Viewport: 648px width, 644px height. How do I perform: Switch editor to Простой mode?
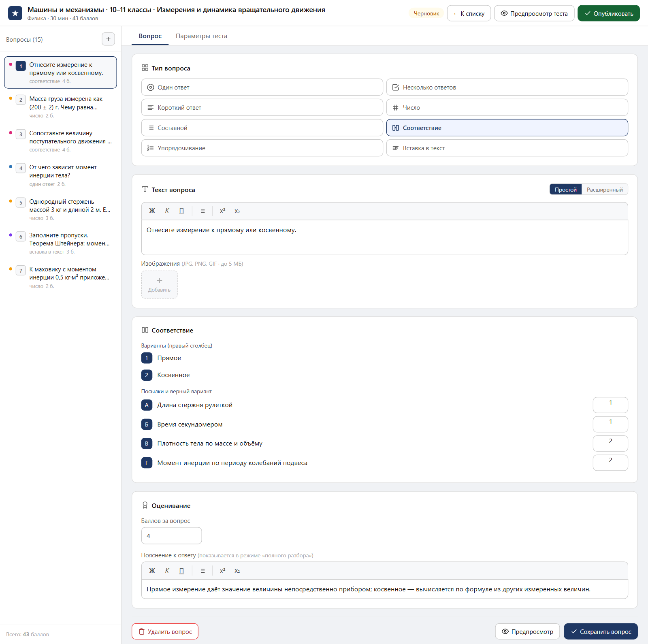(566, 190)
